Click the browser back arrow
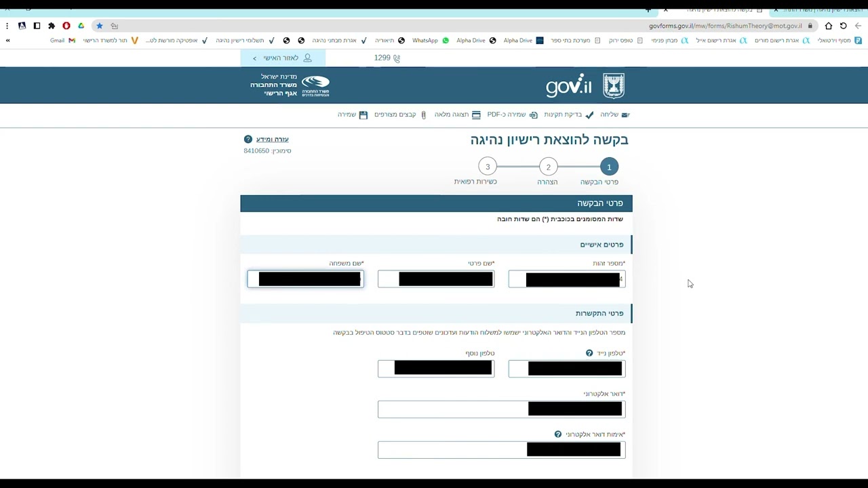 [x=858, y=26]
